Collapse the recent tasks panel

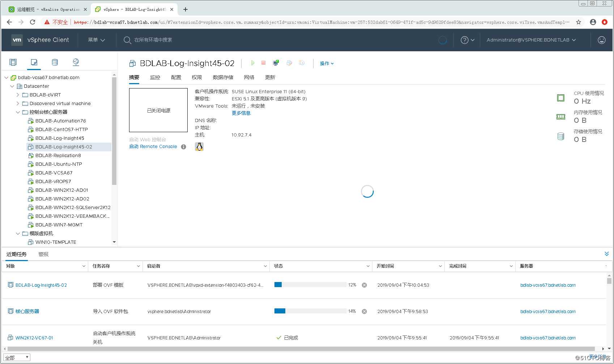[607, 254]
